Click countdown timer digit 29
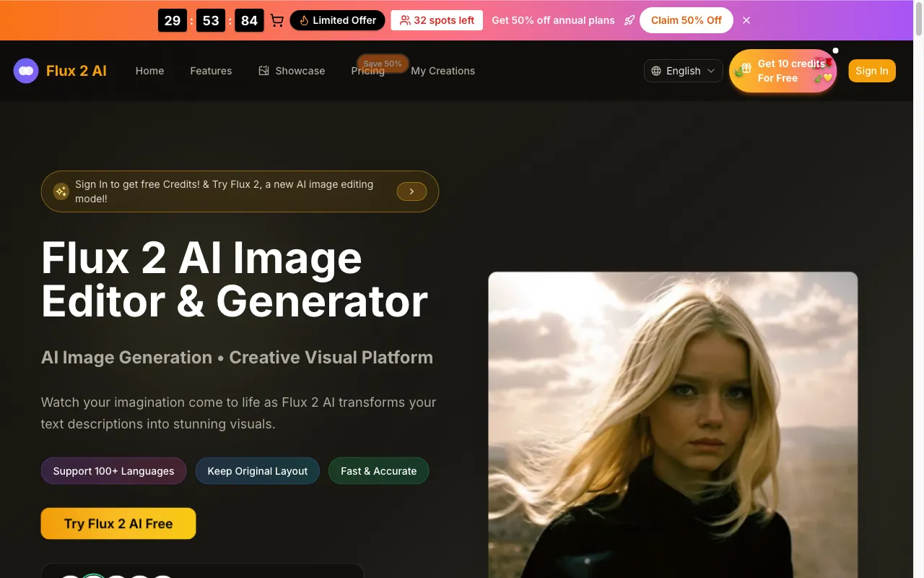The width and height of the screenshot is (924, 578). [x=173, y=20]
